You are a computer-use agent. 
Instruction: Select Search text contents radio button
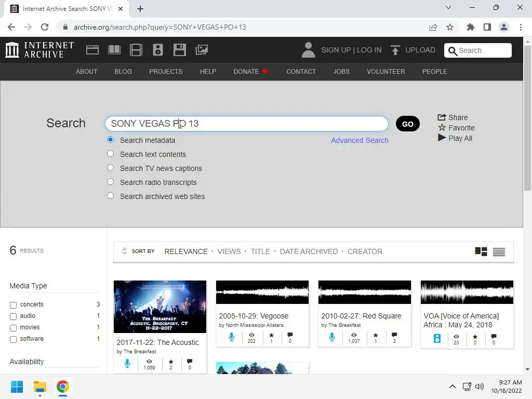click(110, 153)
